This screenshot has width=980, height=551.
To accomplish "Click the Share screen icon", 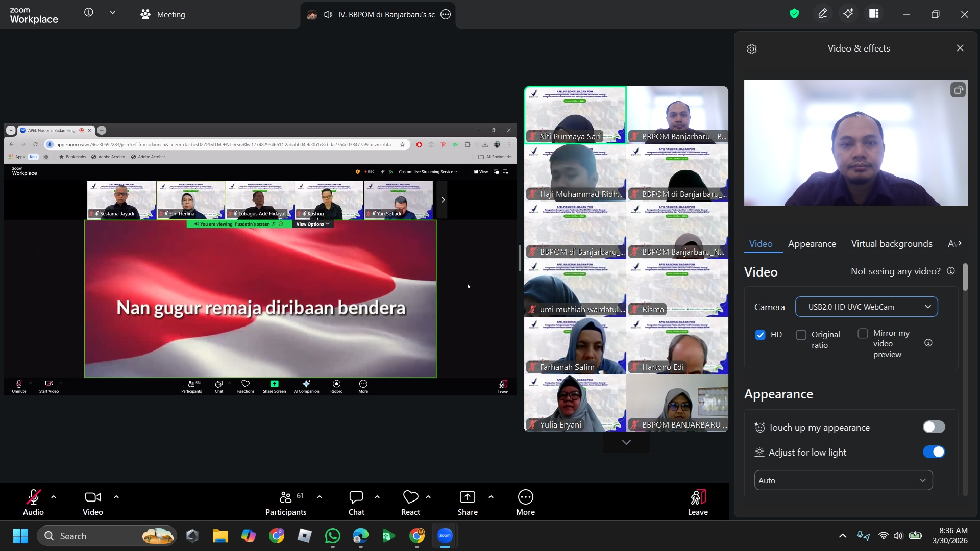I will click(467, 497).
